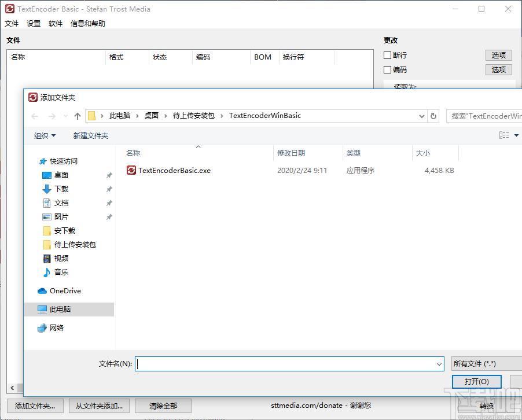Open the 设置 menu
522x420 pixels.
click(34, 24)
